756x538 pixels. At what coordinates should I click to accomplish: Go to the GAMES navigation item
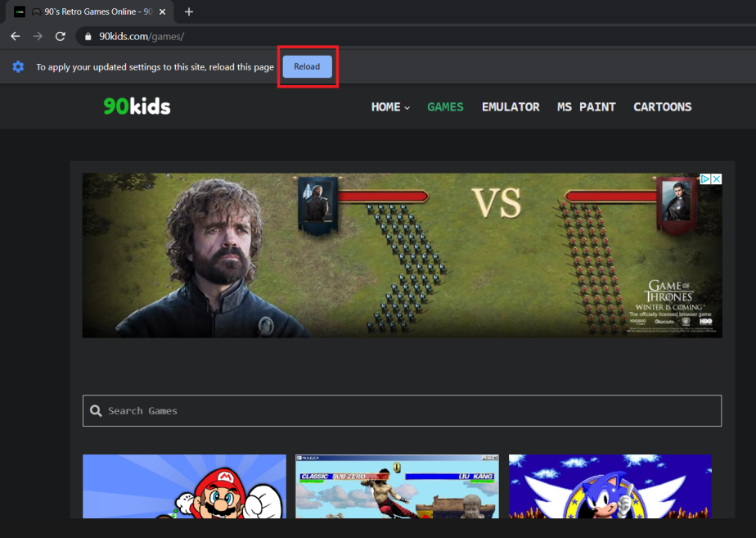point(445,106)
